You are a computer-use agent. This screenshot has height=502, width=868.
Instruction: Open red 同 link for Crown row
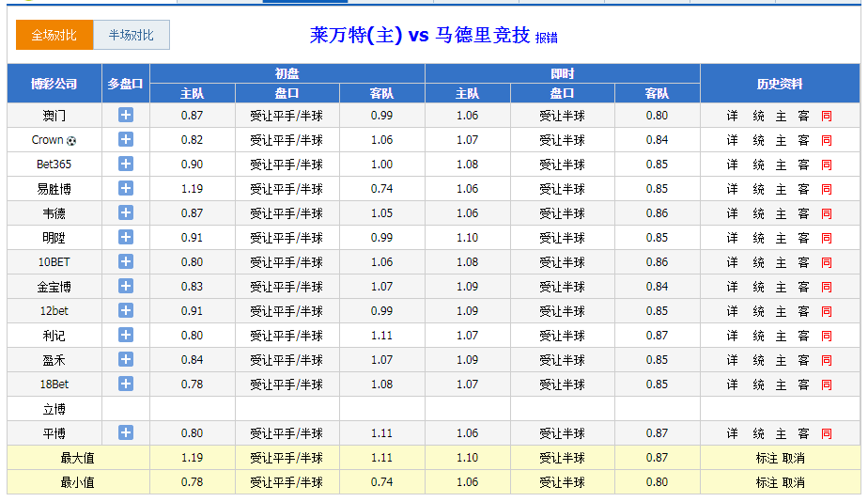[x=827, y=140]
